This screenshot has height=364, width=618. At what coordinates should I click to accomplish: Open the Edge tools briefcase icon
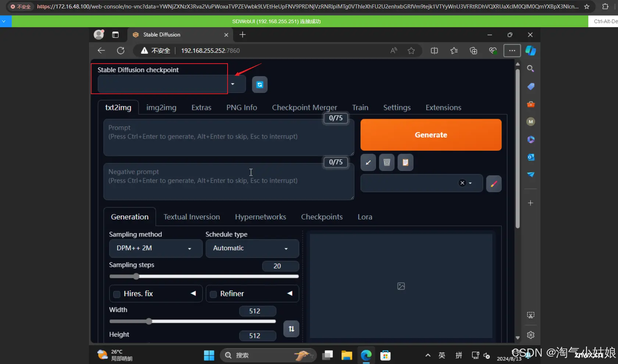[x=531, y=104]
